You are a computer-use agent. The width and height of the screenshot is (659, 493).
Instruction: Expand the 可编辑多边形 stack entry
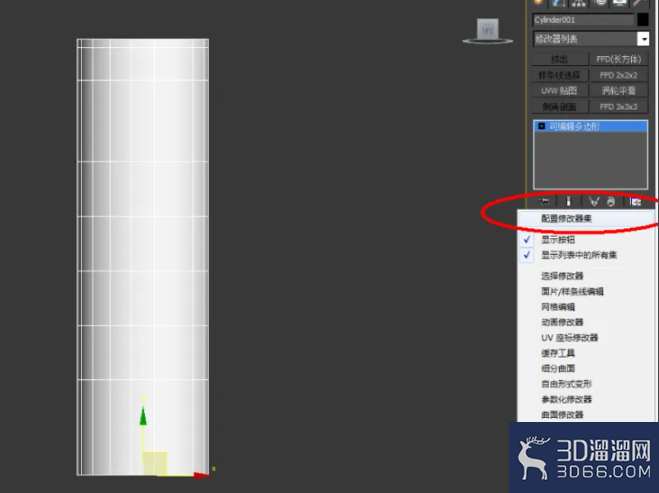pyautogui.click(x=542, y=126)
